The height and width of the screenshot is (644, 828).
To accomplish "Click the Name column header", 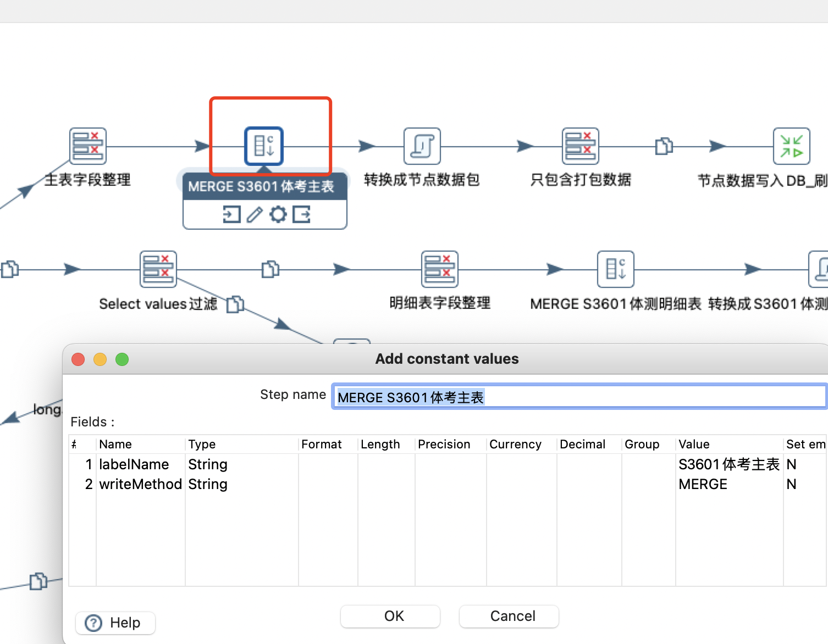I will 140,444.
